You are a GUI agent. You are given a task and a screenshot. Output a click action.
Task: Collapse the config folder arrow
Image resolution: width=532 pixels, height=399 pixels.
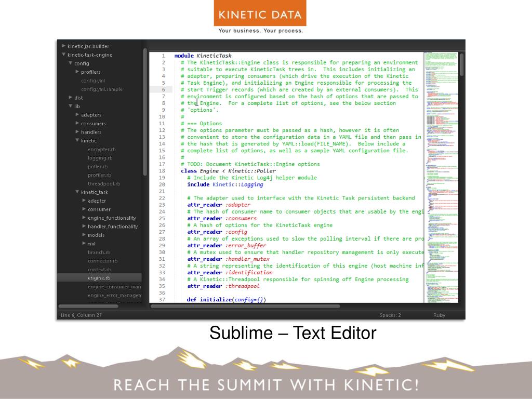point(71,63)
